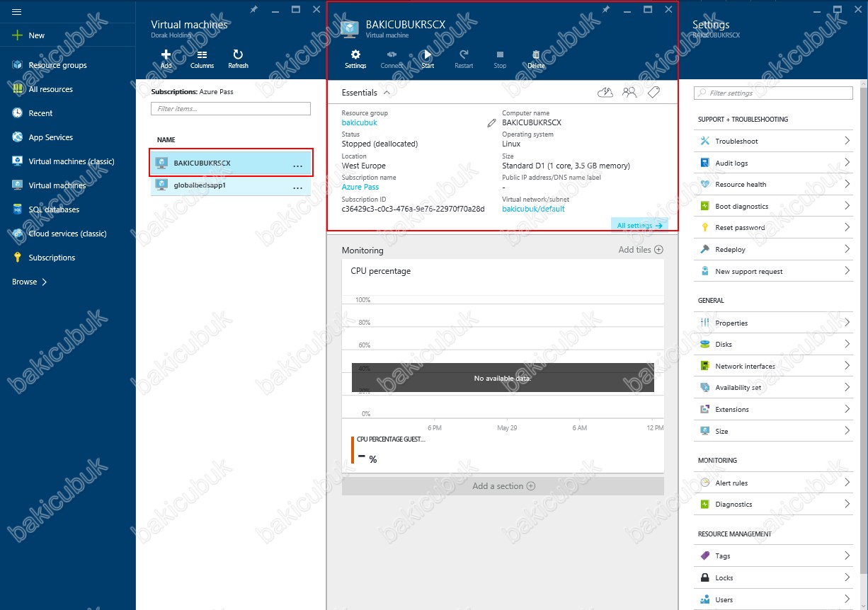Click Connect in the VM toolbar
Viewport: 868px width, 610px height.
click(x=392, y=59)
